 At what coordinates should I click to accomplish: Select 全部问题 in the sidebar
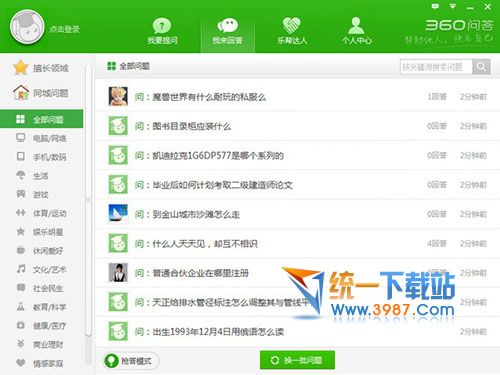pyautogui.click(x=41, y=119)
